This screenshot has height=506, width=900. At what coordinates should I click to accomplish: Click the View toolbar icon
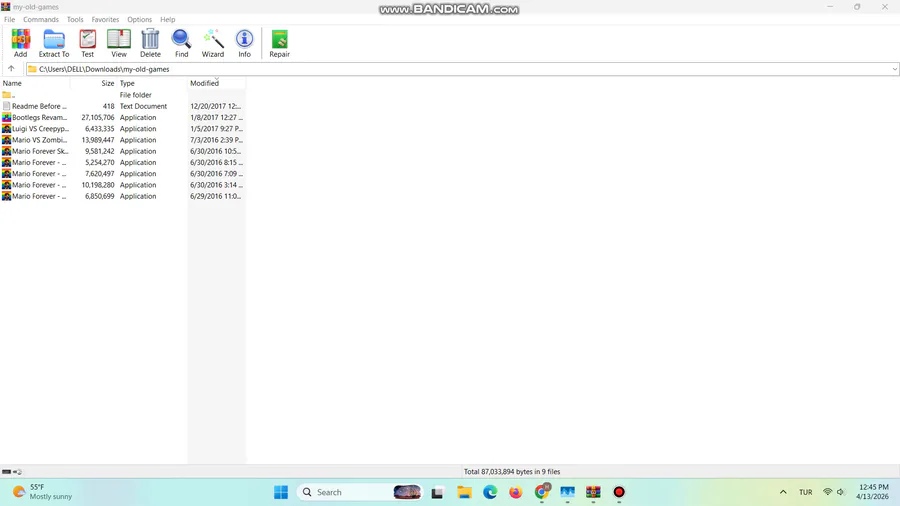click(119, 43)
